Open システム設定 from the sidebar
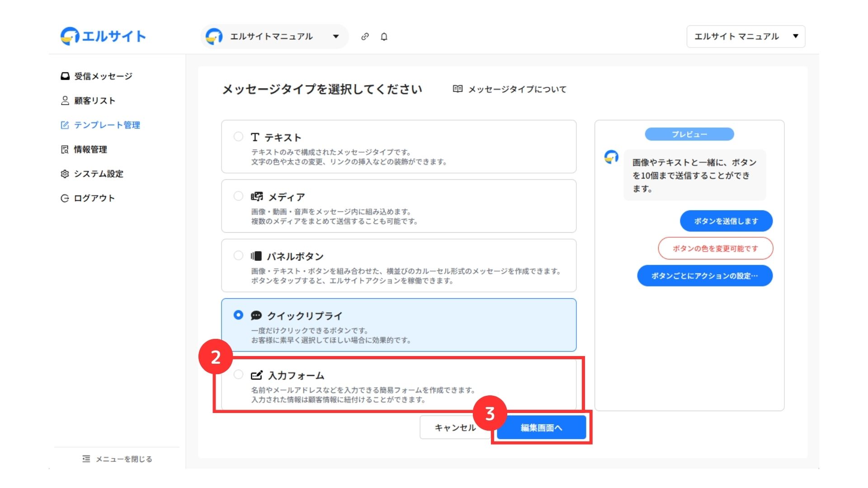Screen dimensions: 868x488 (98, 174)
